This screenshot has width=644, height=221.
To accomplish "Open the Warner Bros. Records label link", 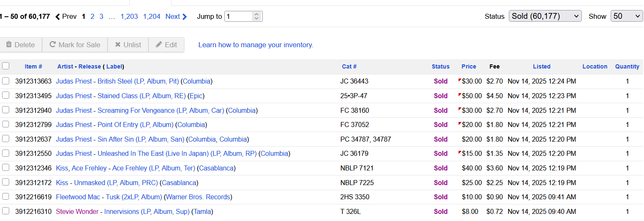I will point(198,197).
